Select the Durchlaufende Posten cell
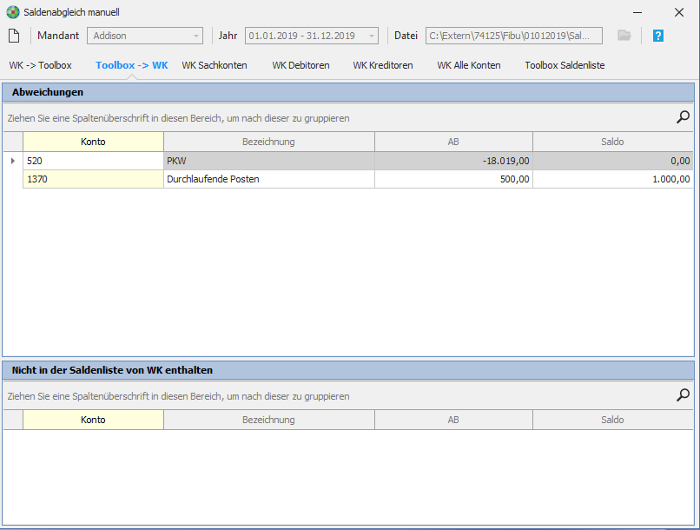The height and width of the screenshot is (530, 700). click(x=269, y=179)
